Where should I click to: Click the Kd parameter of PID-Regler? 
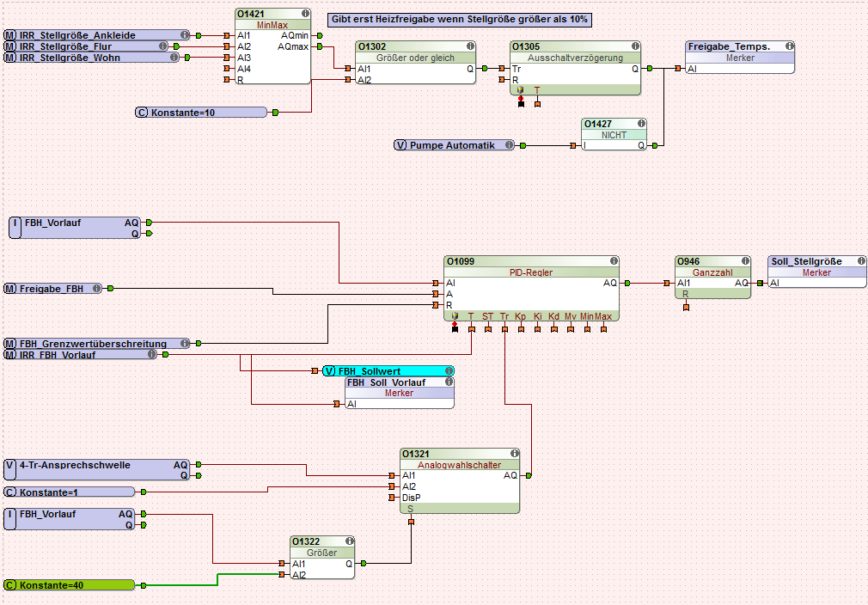coord(553,316)
